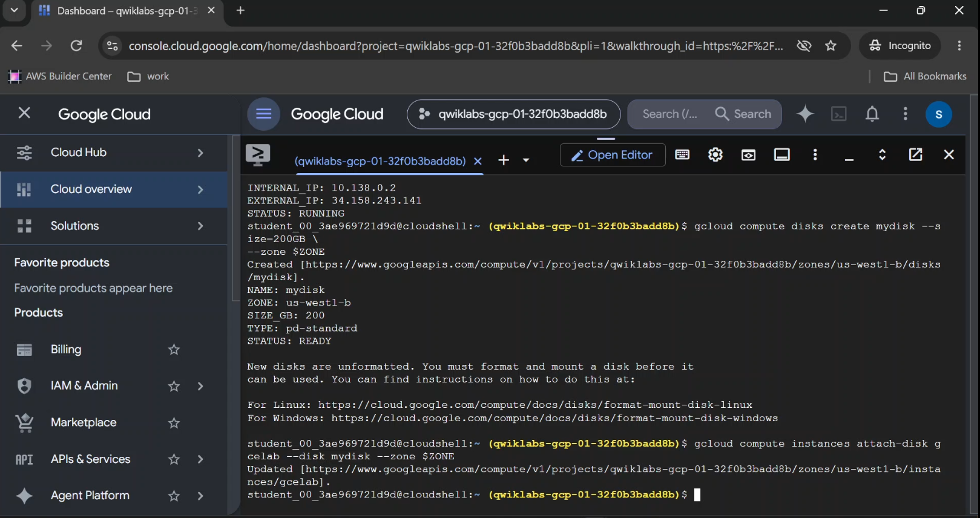Screen dimensions: 980x518
Task: Open Cloud Shell in new window
Action: tap(916, 155)
